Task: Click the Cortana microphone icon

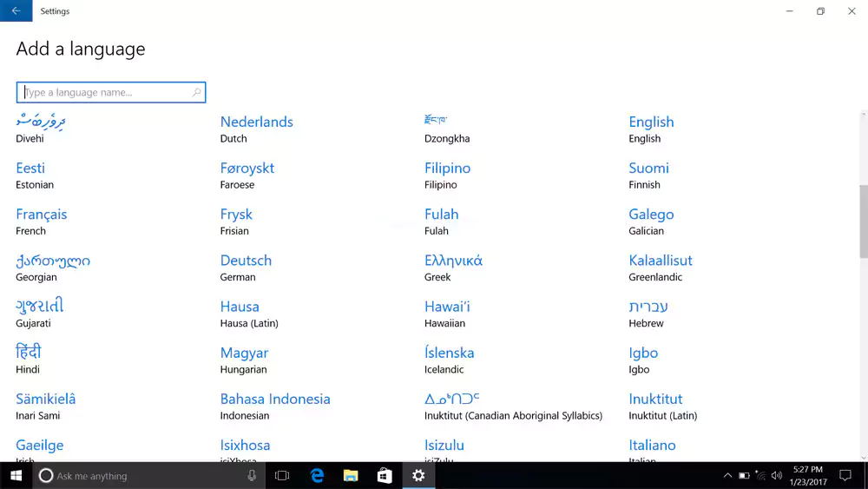Action: point(252,475)
